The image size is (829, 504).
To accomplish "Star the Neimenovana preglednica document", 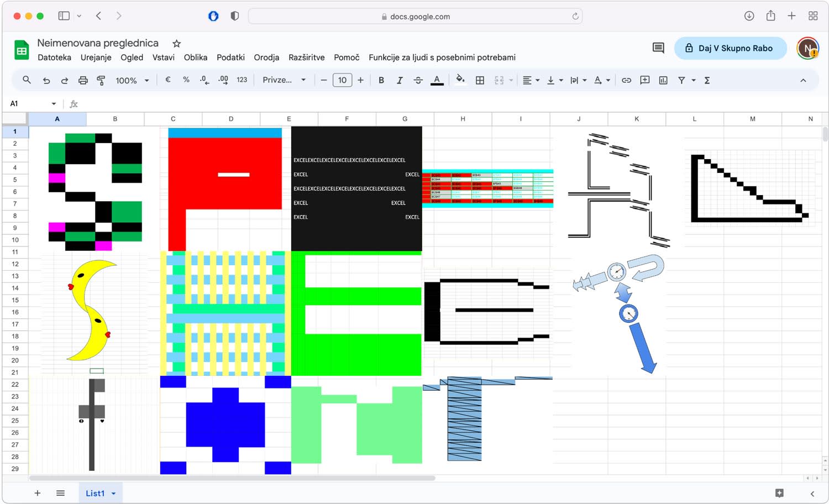I will (176, 43).
